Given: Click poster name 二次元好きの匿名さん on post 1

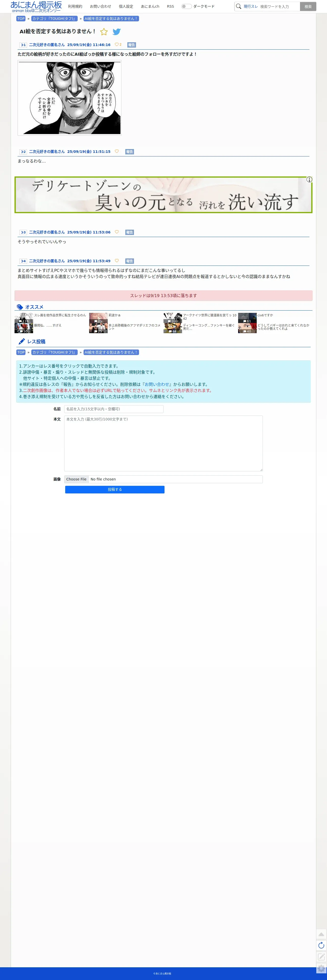Looking at the screenshot, I should [47, 45].
